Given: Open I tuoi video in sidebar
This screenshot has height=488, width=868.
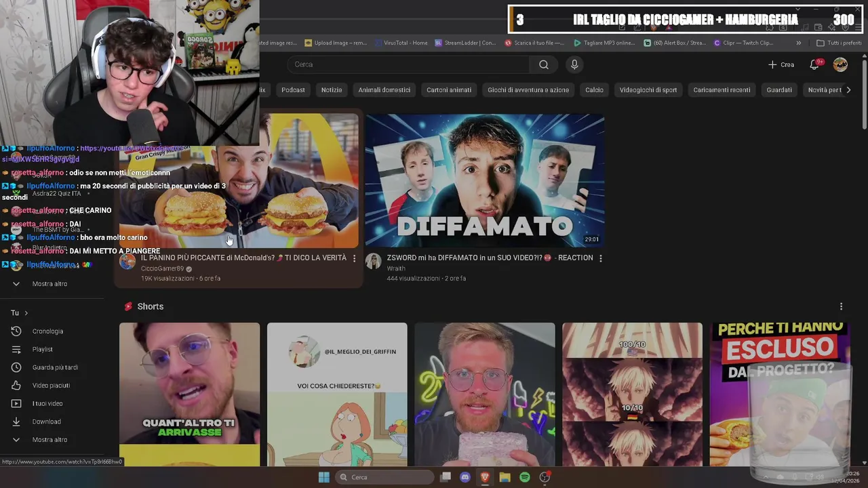Looking at the screenshot, I should (47, 403).
